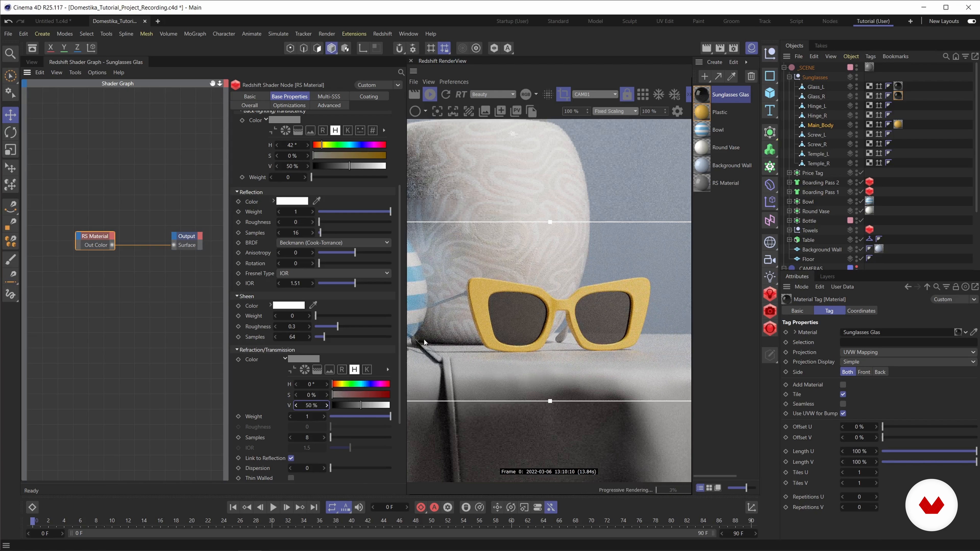980x551 pixels.
Task: Open RenderView settings gear icon
Action: point(677,111)
